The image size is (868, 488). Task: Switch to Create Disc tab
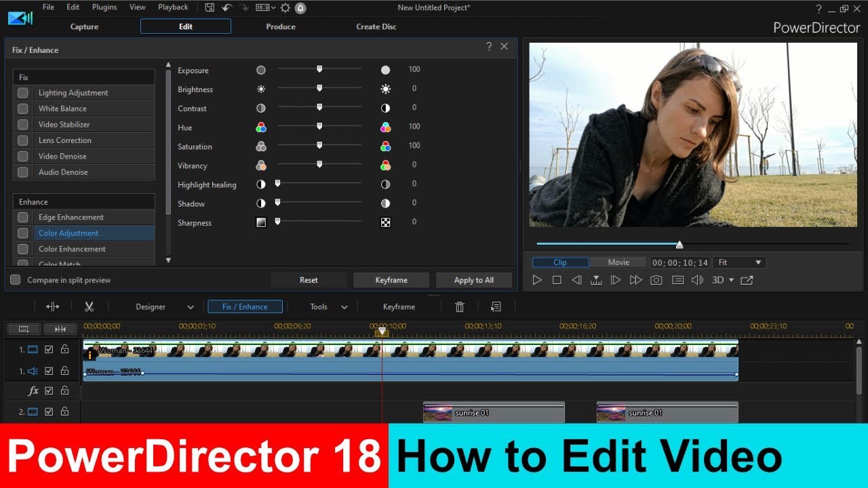tap(376, 26)
